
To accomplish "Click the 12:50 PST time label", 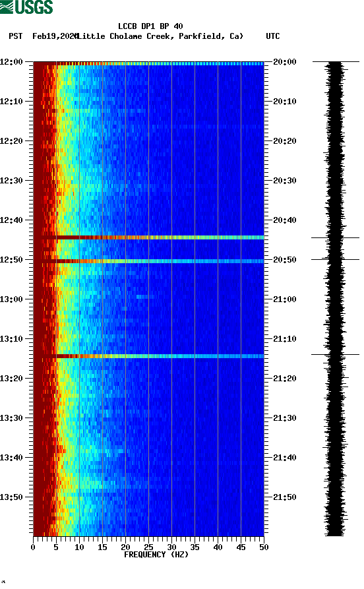I will tap(11, 260).
